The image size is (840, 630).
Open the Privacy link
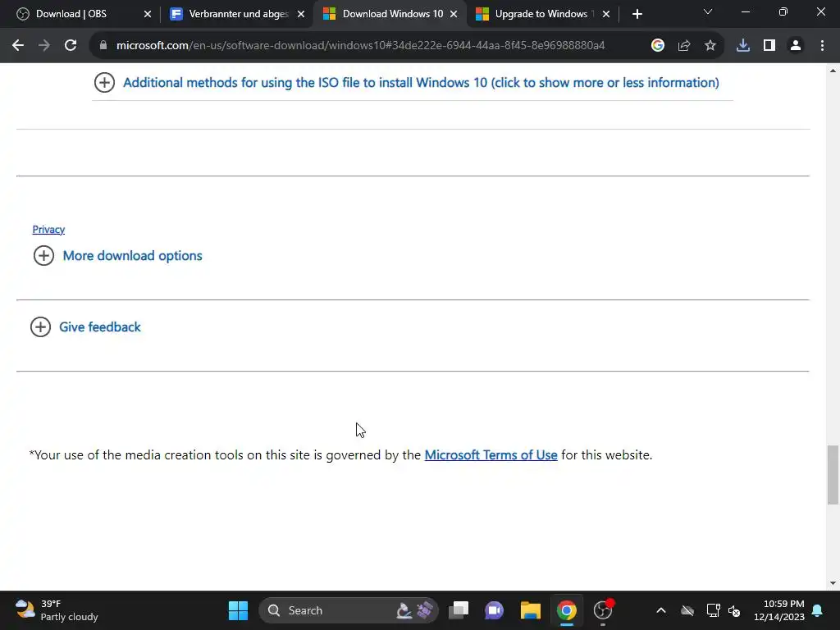pos(48,230)
